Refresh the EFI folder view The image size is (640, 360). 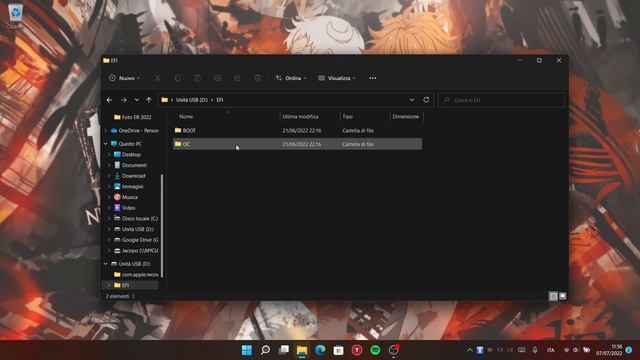(426, 100)
